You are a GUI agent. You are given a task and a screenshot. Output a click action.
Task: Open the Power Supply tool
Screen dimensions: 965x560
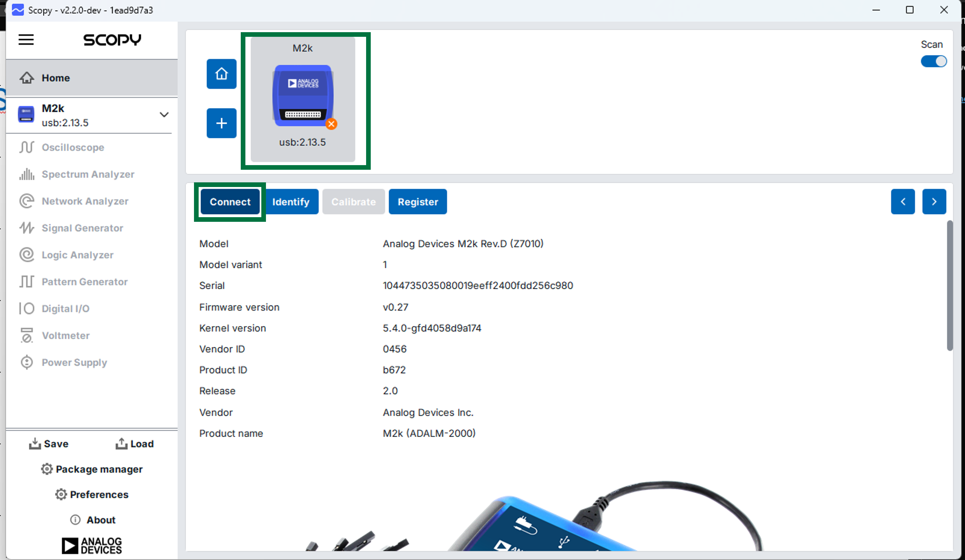click(x=74, y=362)
